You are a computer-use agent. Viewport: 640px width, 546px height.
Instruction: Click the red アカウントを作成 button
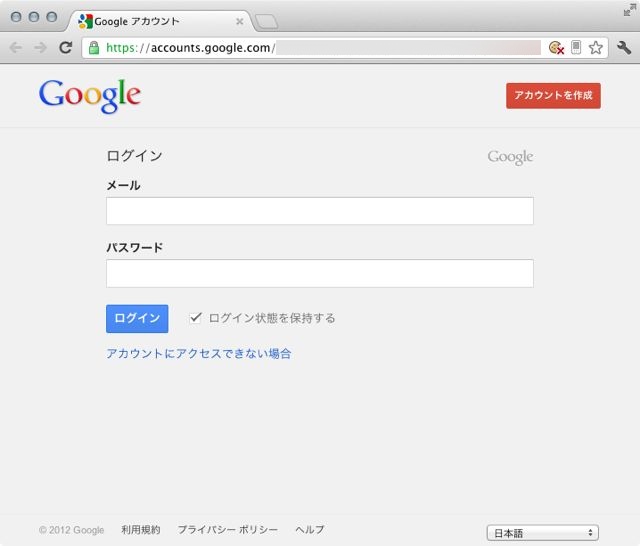553,95
